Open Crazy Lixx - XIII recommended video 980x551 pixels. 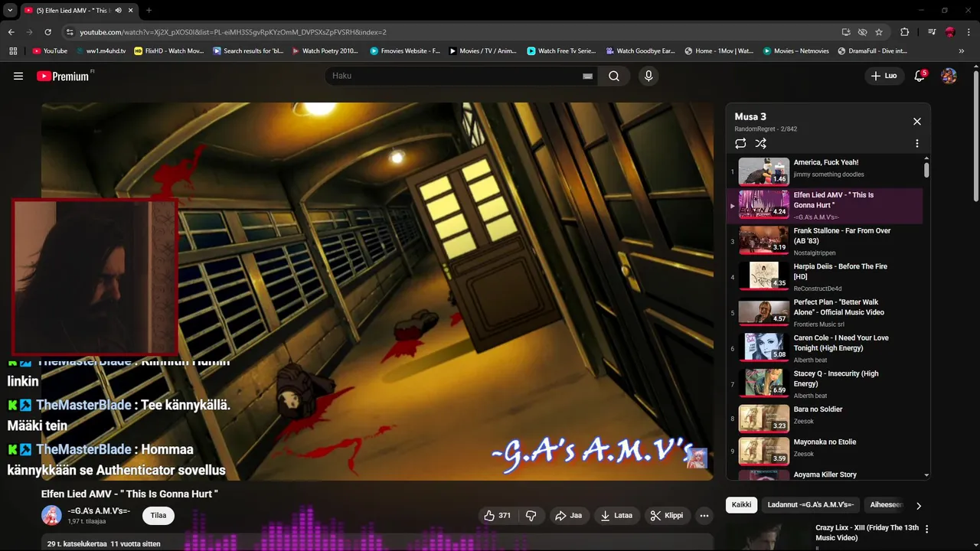867,533
